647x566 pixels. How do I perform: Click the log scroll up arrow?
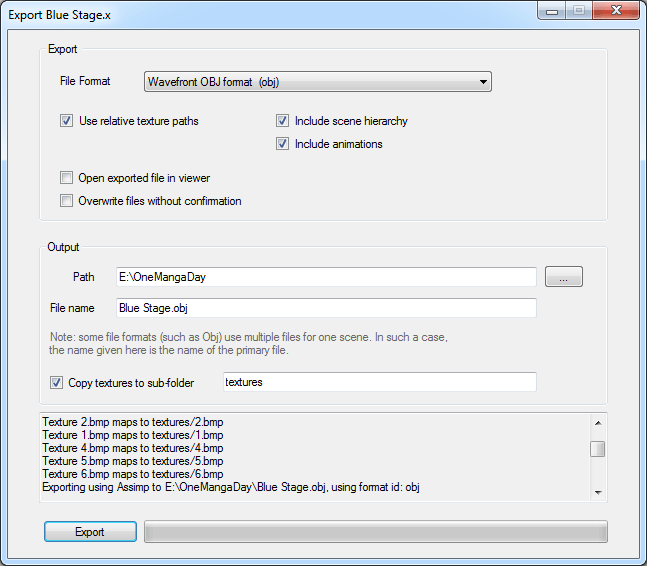[598, 423]
